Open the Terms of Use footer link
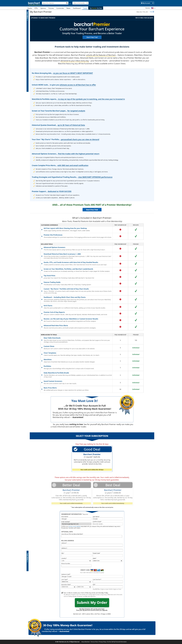The height and width of the screenshot is (644, 182). (x=94, y=642)
